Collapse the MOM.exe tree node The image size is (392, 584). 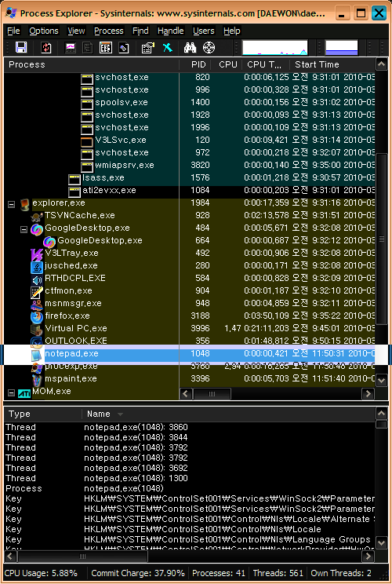[12, 392]
